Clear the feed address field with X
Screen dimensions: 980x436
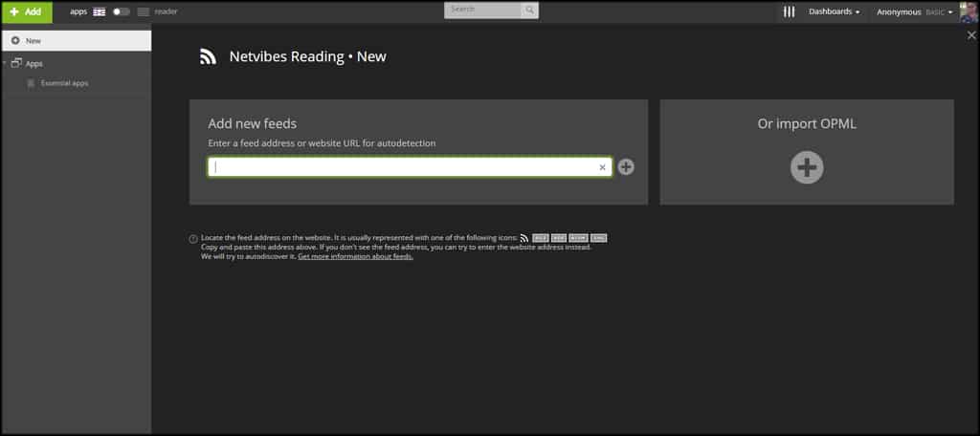tap(603, 167)
